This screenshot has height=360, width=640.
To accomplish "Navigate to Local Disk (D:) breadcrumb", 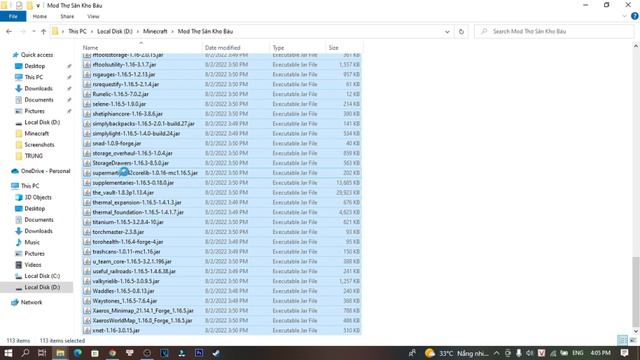I will [115, 31].
